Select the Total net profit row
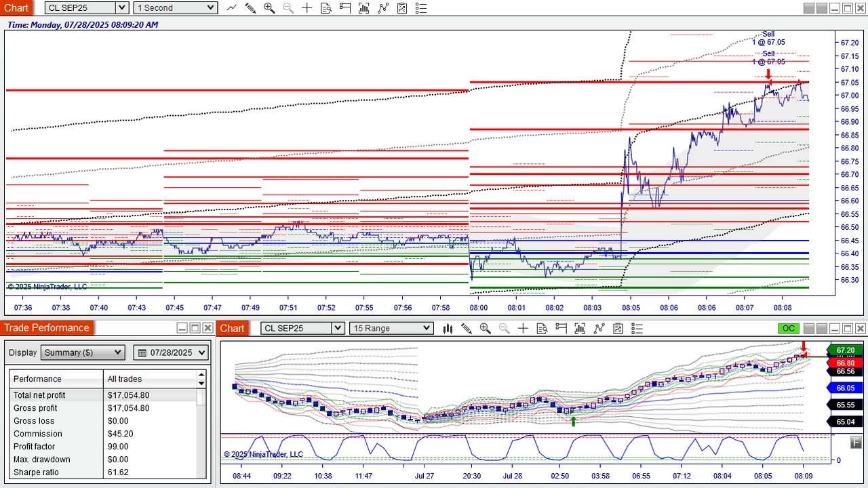868x488 pixels. pos(103,395)
